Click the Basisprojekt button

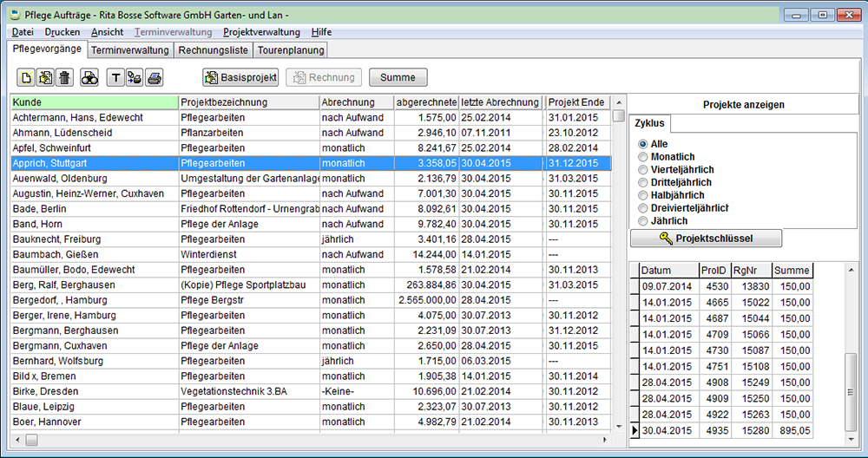240,78
